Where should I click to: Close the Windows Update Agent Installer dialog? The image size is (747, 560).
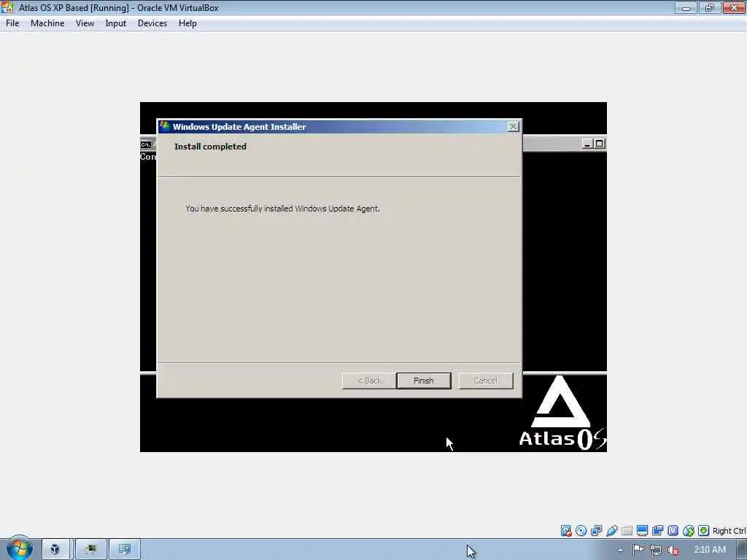pyautogui.click(x=513, y=127)
